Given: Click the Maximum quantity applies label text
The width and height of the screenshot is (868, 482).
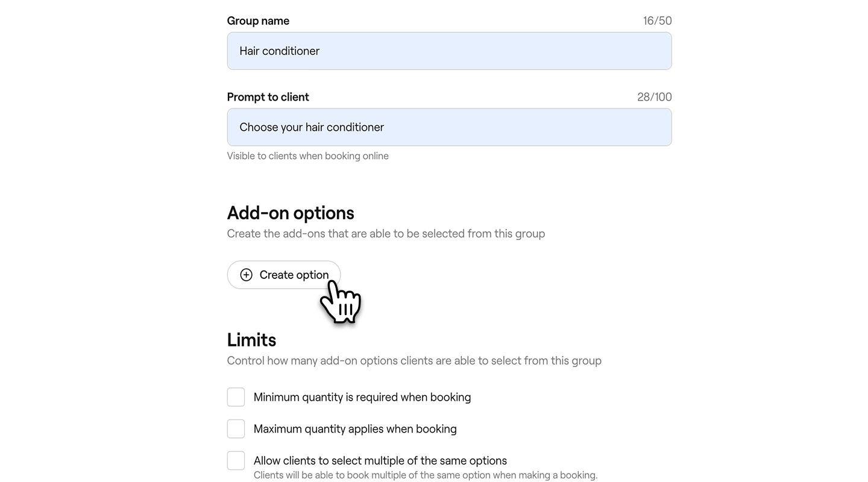Looking at the screenshot, I should coord(355,429).
